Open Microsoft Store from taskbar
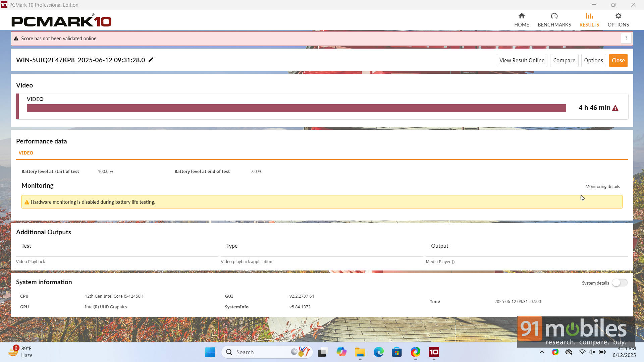The image size is (644, 362). [x=397, y=352]
